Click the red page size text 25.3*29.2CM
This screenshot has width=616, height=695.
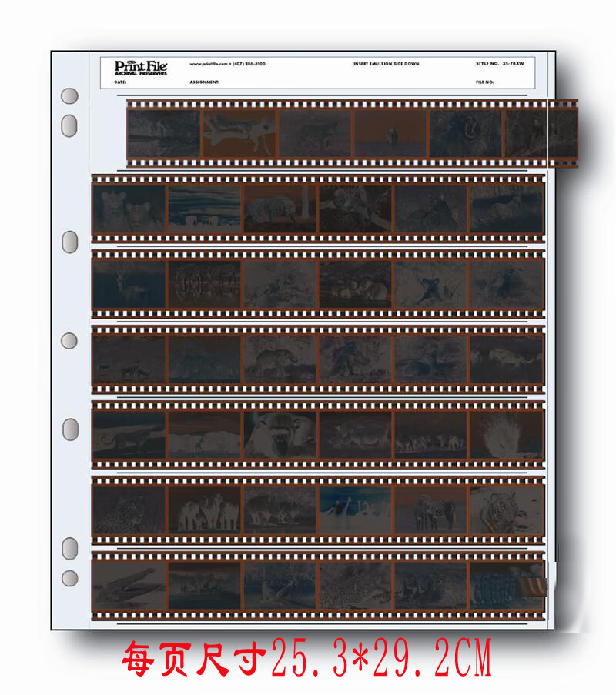(x=307, y=660)
